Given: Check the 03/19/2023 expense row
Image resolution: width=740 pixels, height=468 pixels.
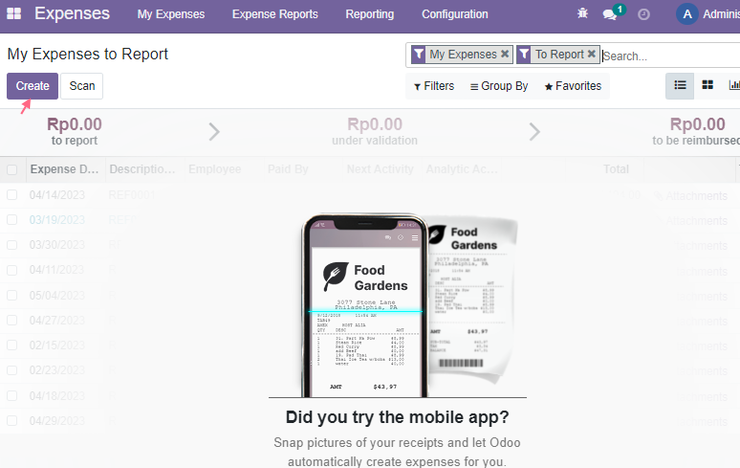Looking at the screenshot, I should [12, 220].
